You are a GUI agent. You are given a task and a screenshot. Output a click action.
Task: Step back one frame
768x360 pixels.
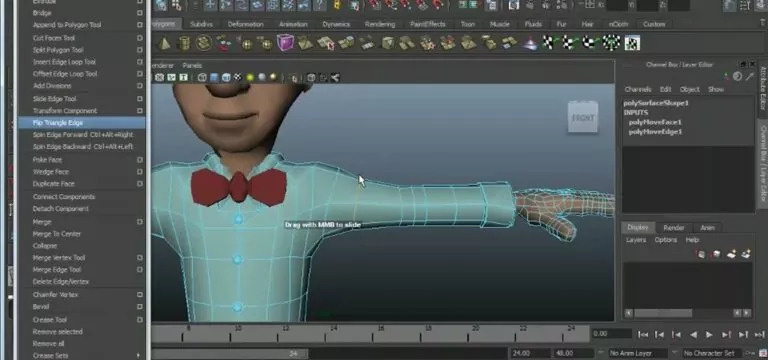pyautogui.click(x=660, y=335)
